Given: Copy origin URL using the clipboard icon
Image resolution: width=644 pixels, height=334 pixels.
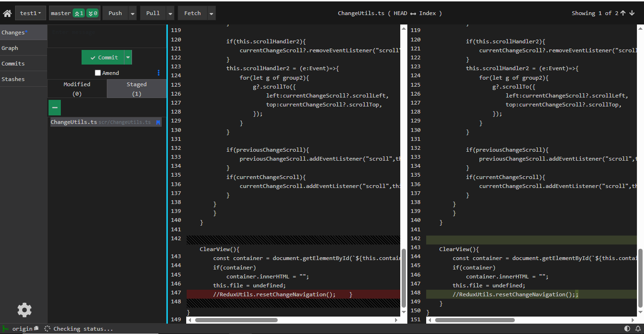Looking at the screenshot, I should pos(36,328).
